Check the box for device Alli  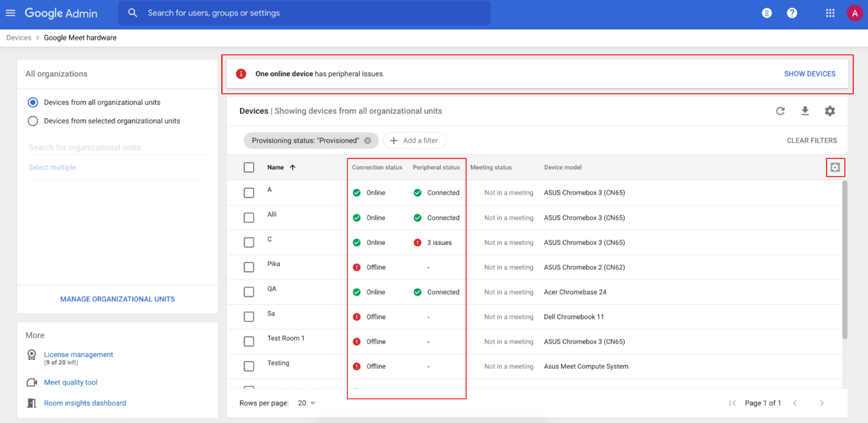pos(249,218)
